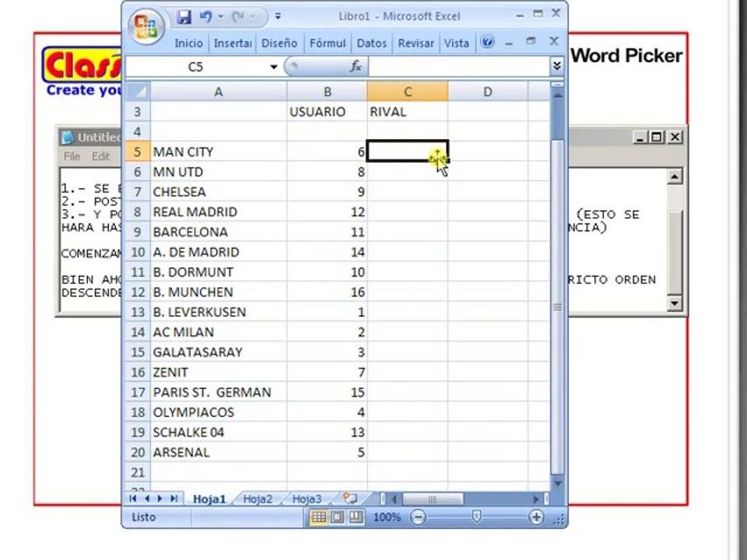Redo the last action
The image size is (747, 560).
tap(238, 17)
